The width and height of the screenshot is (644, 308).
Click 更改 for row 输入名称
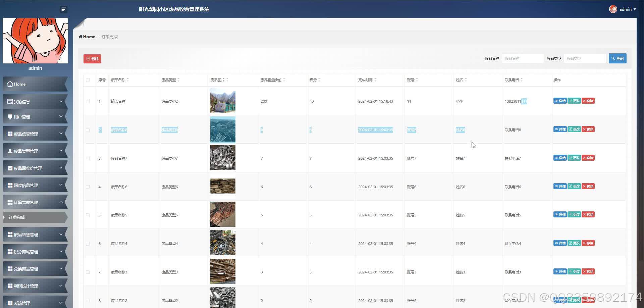click(574, 101)
